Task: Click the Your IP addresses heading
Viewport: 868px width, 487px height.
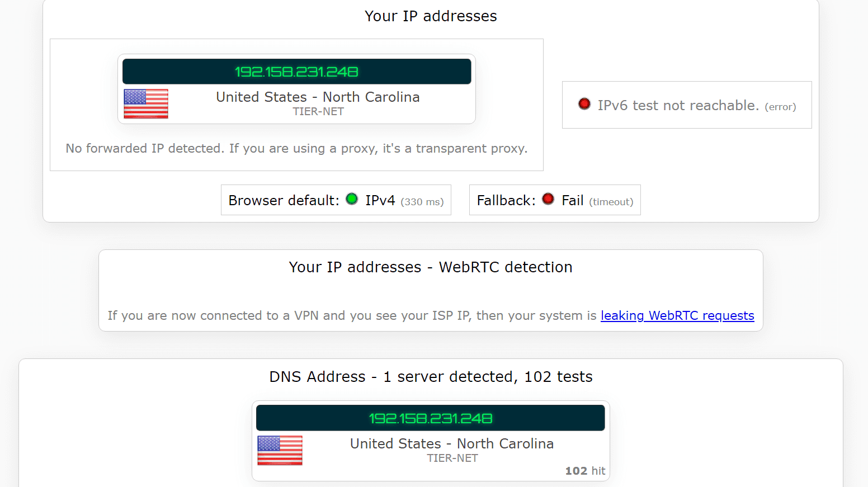Action: click(x=431, y=16)
